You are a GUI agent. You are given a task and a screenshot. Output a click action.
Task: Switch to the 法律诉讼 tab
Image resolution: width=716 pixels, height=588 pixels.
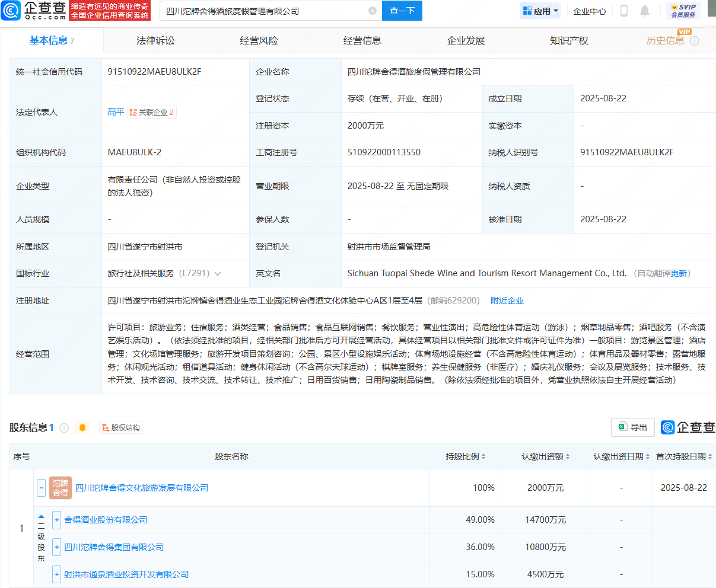pyautogui.click(x=155, y=40)
